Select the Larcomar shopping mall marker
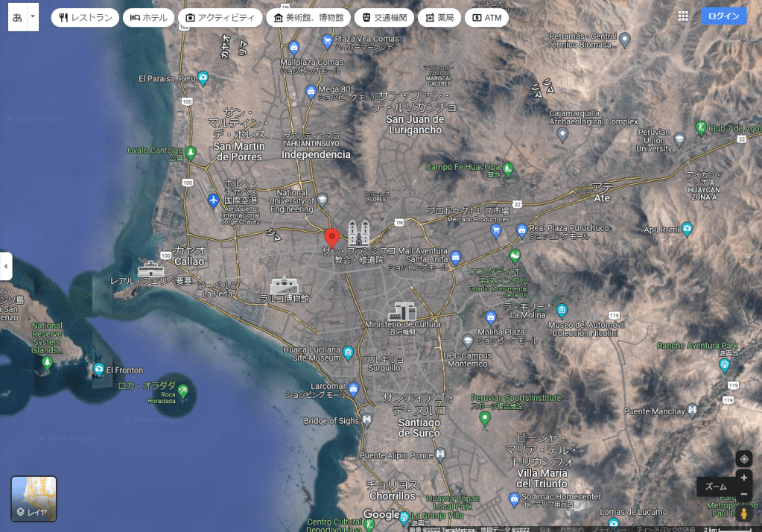Viewport: 762px width, 532px height. (x=354, y=388)
